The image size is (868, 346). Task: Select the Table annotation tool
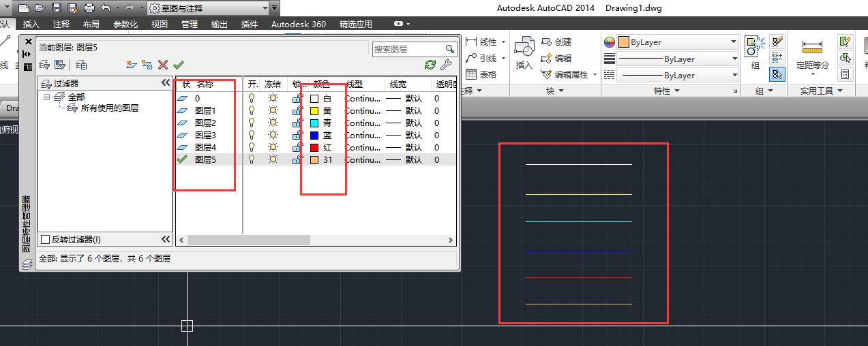pos(481,74)
